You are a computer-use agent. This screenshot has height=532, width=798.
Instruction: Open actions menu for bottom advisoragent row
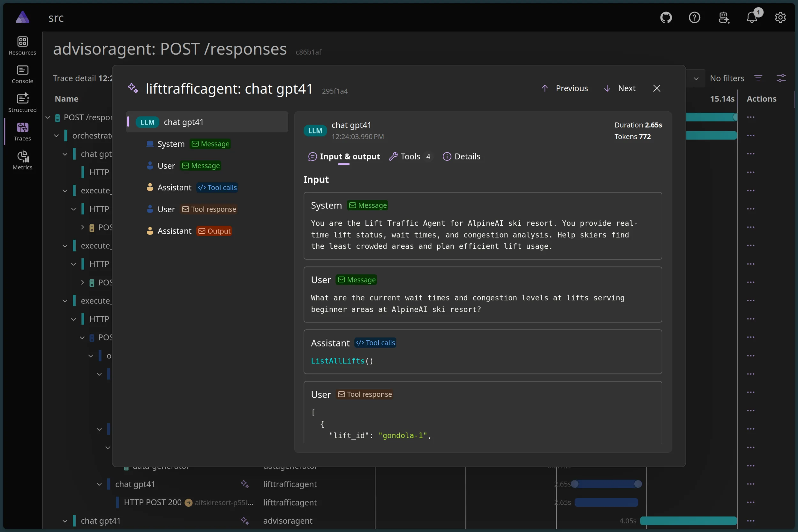pos(750,521)
